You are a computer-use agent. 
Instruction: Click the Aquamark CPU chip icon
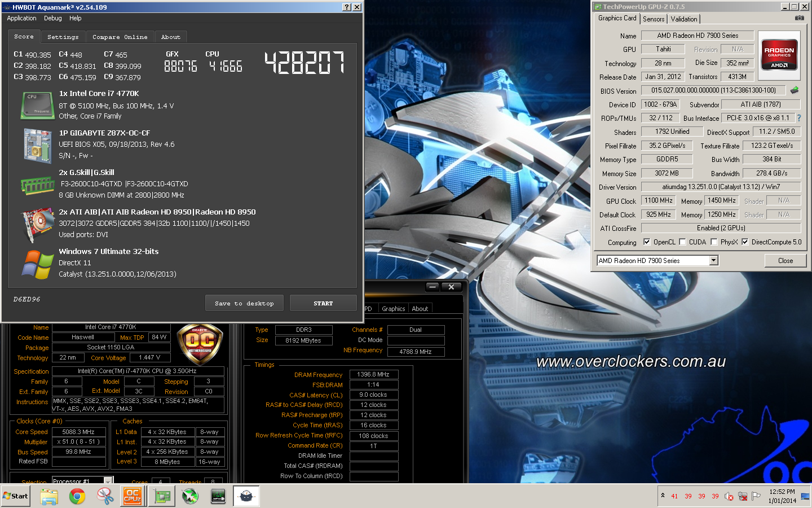[37, 106]
